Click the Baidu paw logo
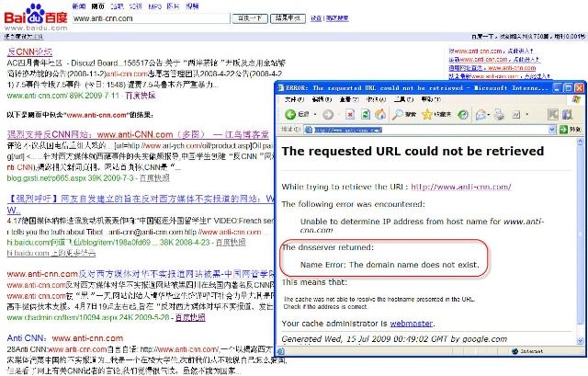This screenshot has height=376, width=588. pos(36,15)
